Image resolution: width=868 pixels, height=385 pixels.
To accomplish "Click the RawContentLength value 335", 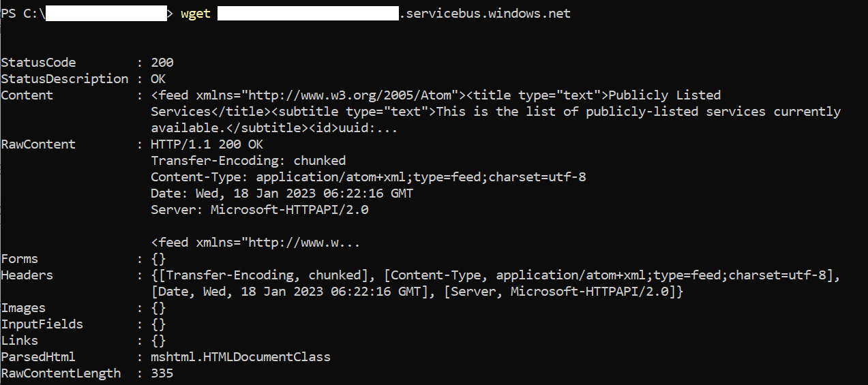I will pyautogui.click(x=162, y=373).
